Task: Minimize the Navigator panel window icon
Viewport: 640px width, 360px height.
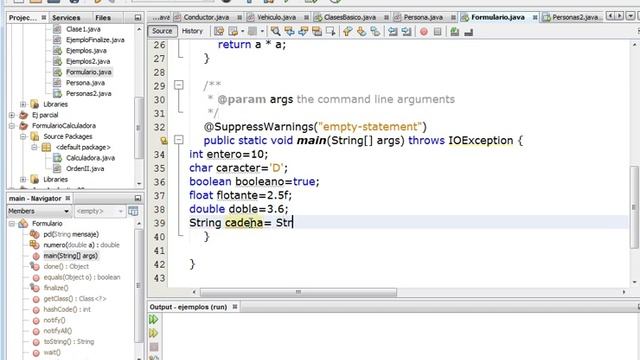Action: coord(138,198)
